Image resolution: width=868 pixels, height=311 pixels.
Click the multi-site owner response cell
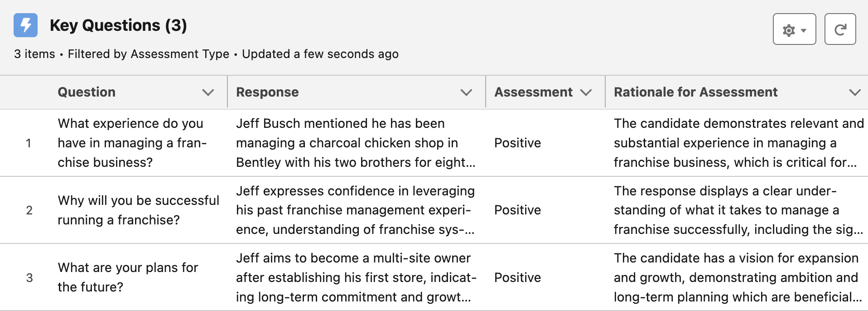pyautogui.click(x=356, y=277)
